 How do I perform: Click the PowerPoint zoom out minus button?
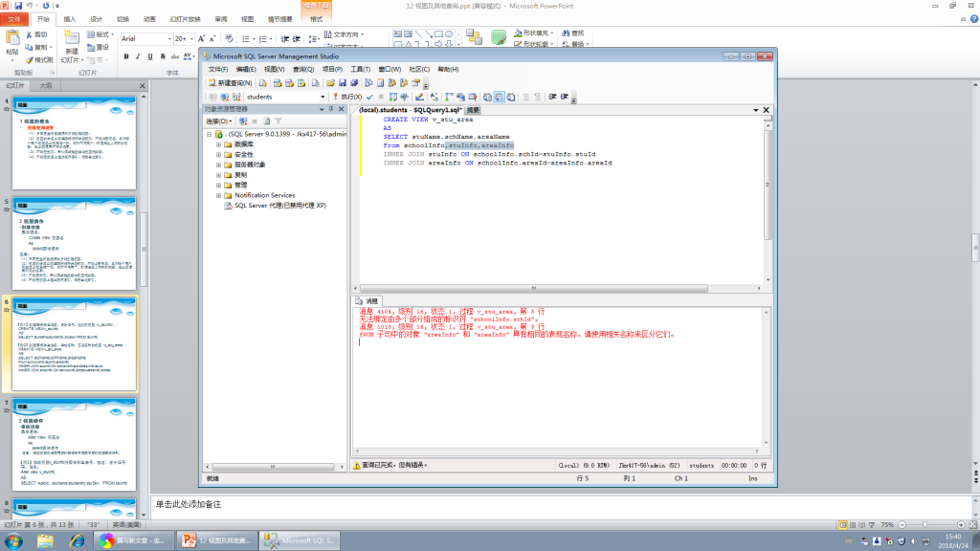[902, 525]
